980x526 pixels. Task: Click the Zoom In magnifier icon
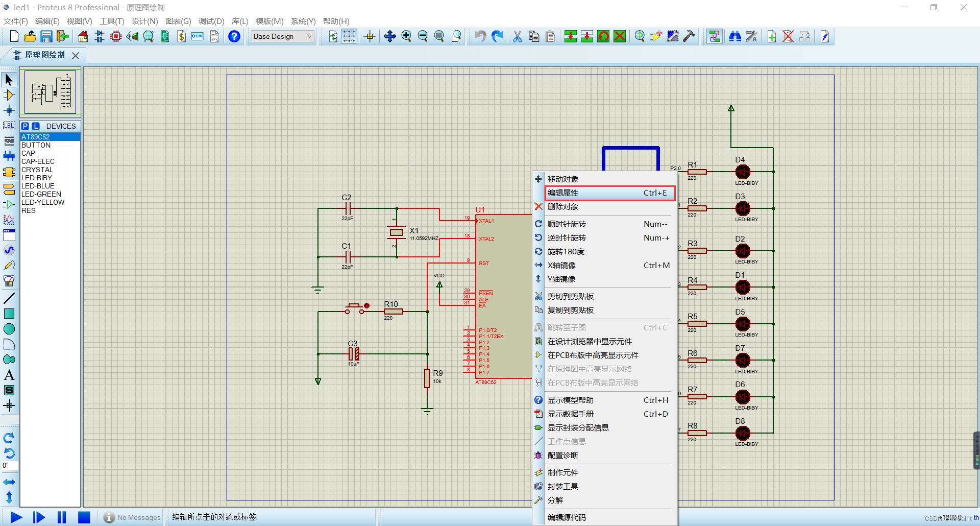[x=406, y=36]
